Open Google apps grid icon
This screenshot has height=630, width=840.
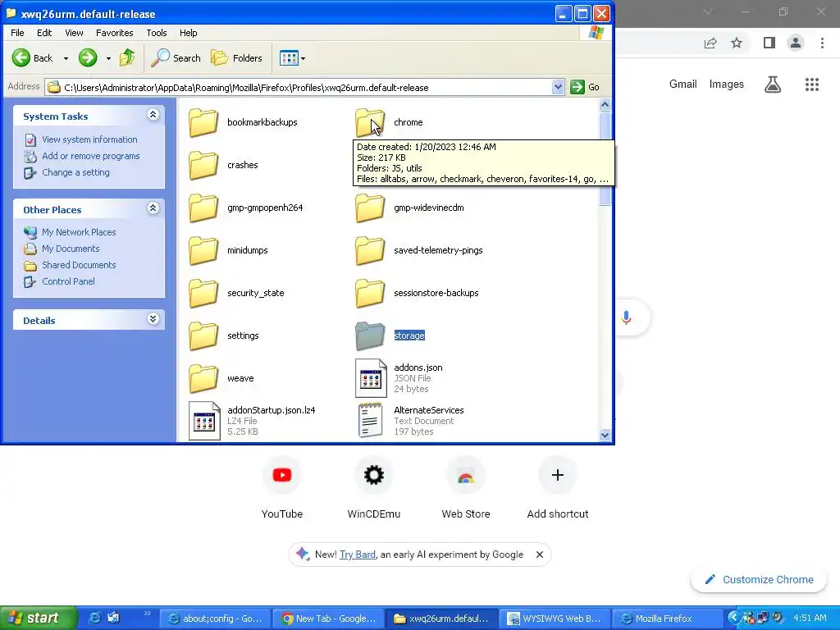811,84
